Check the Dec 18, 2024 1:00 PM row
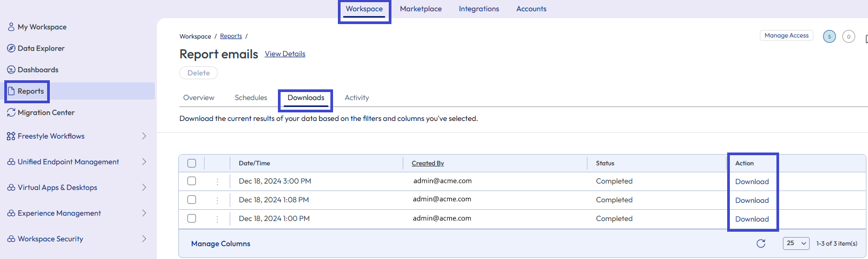Viewport: 868px width, 259px height. [192, 218]
